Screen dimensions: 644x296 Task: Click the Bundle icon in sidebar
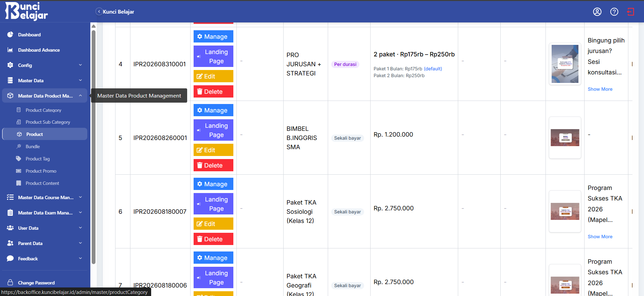(19, 146)
